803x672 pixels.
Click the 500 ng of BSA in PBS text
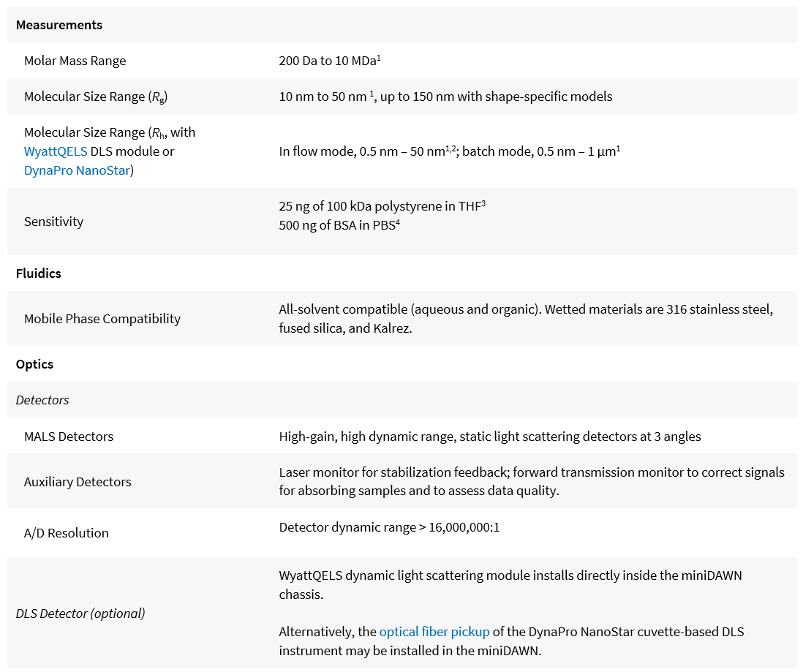click(x=339, y=225)
